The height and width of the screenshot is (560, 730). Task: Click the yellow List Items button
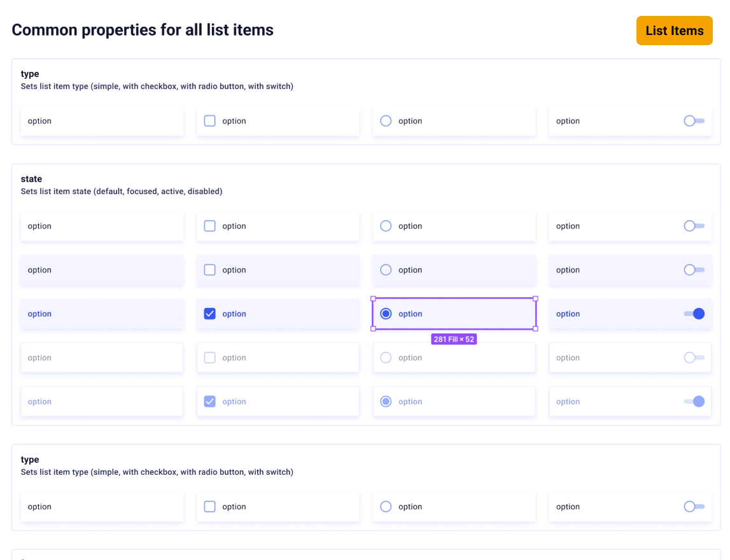[674, 30]
